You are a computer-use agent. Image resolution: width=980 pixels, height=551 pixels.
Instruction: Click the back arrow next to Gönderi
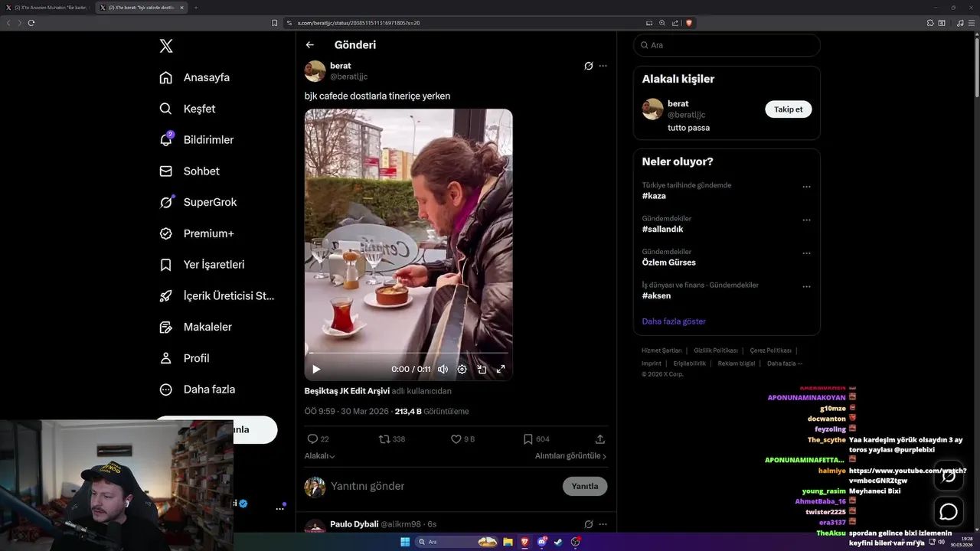[310, 45]
